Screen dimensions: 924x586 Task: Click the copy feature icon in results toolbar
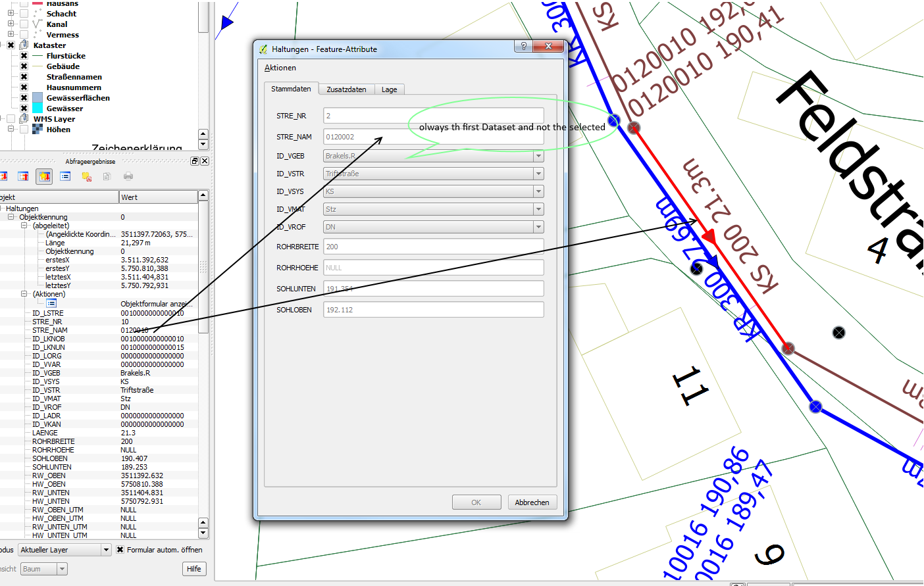point(107,176)
